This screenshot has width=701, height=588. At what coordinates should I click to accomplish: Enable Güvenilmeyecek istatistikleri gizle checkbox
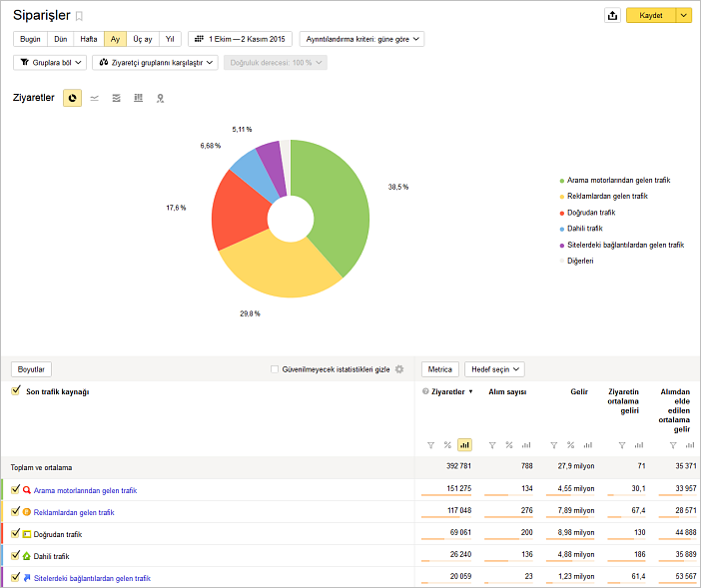tap(275, 369)
